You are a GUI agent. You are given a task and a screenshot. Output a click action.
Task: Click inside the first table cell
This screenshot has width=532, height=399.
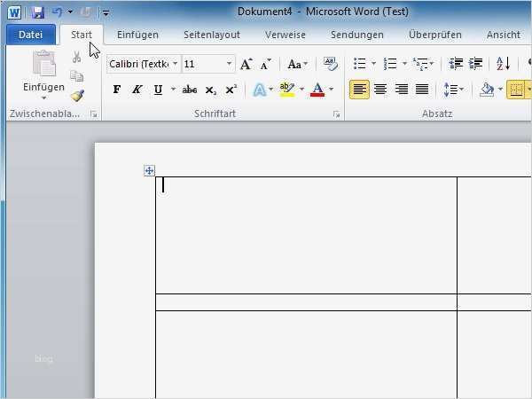click(x=306, y=235)
